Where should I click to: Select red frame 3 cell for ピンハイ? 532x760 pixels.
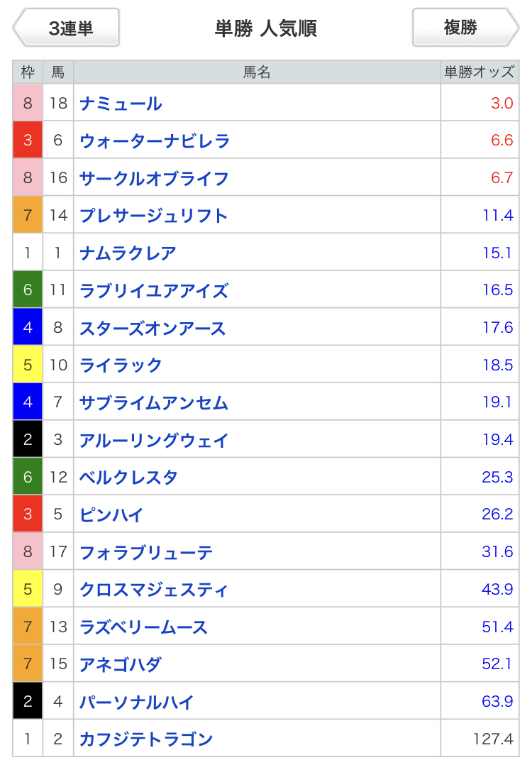[x=28, y=514]
